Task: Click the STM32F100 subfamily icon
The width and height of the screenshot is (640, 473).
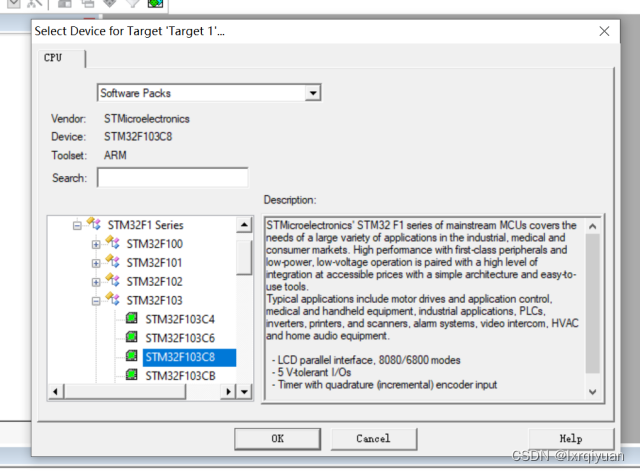Action: pos(113,242)
